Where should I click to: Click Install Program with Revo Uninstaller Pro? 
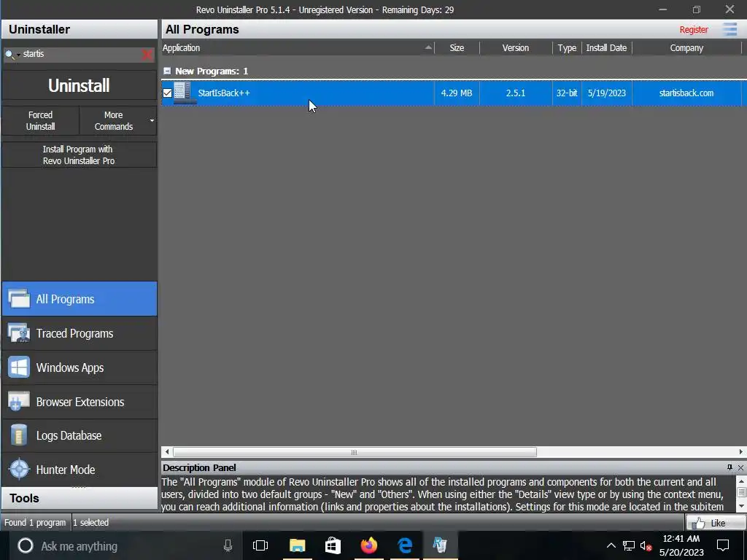click(x=79, y=155)
